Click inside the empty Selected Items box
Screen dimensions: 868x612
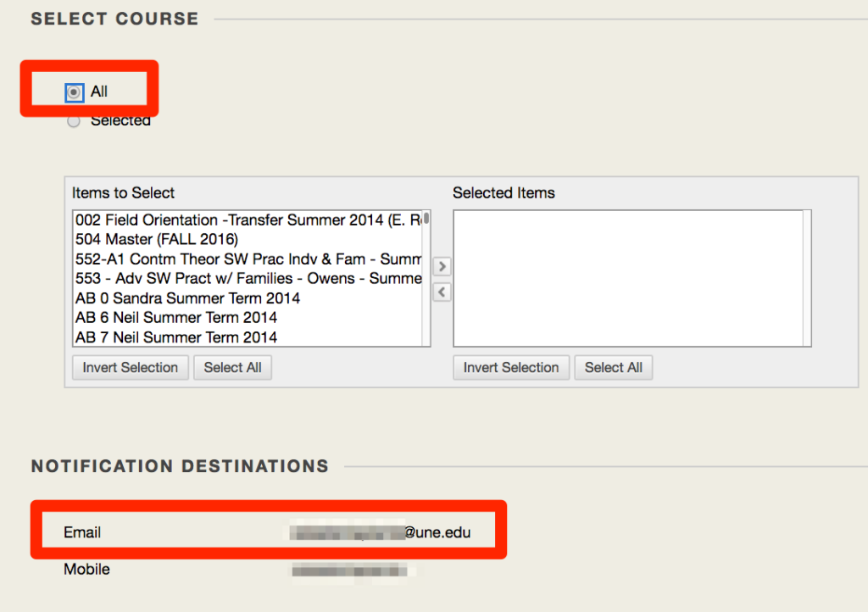pyautogui.click(x=628, y=278)
